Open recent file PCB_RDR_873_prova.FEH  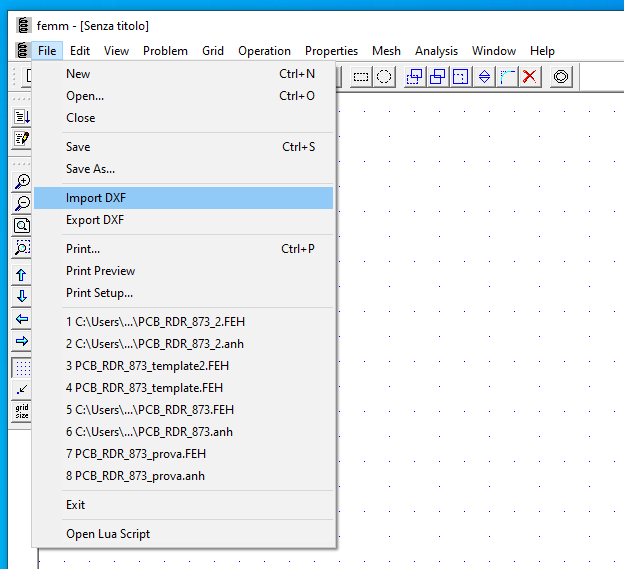[x=183, y=454]
